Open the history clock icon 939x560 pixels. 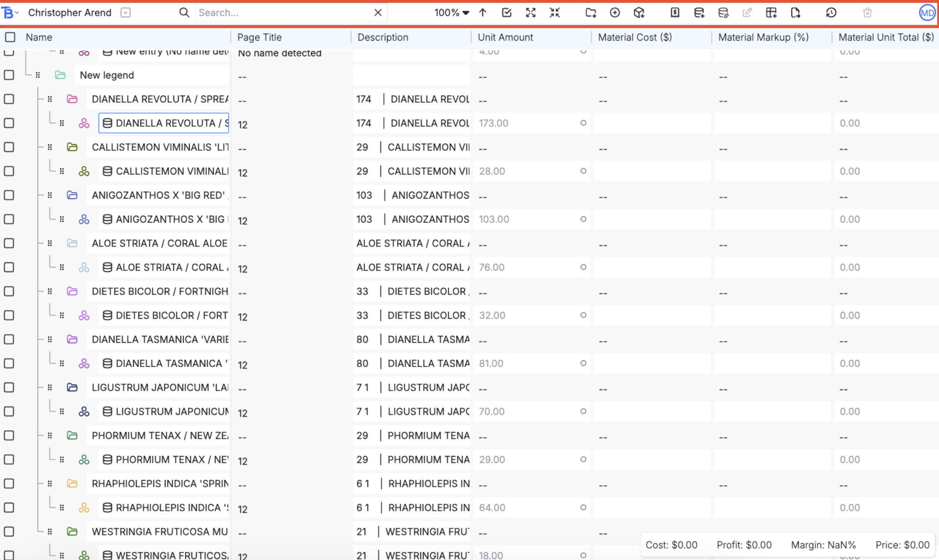tap(831, 13)
